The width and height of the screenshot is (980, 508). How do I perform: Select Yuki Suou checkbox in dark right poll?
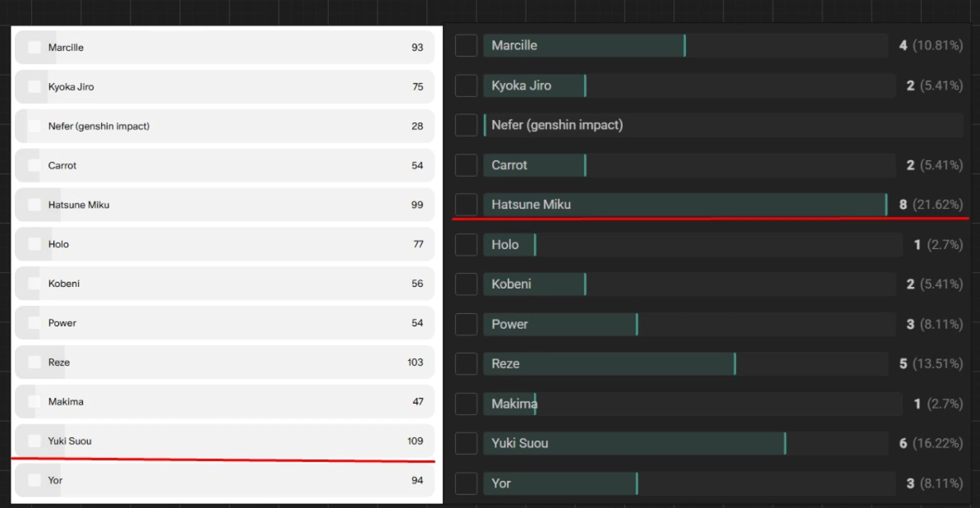[x=466, y=443]
